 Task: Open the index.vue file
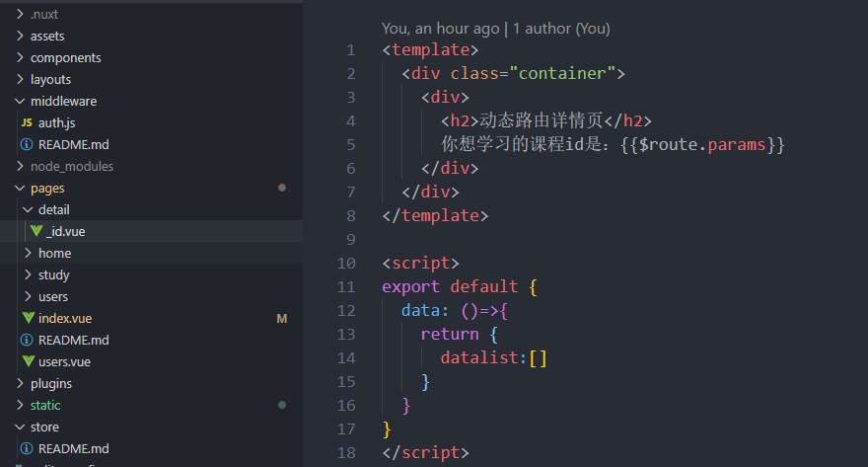click(x=65, y=319)
